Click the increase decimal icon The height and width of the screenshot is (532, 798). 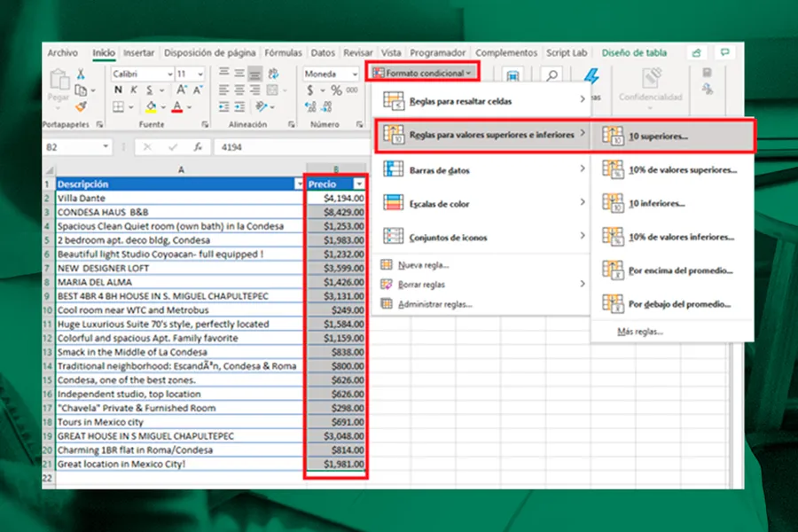[310, 107]
